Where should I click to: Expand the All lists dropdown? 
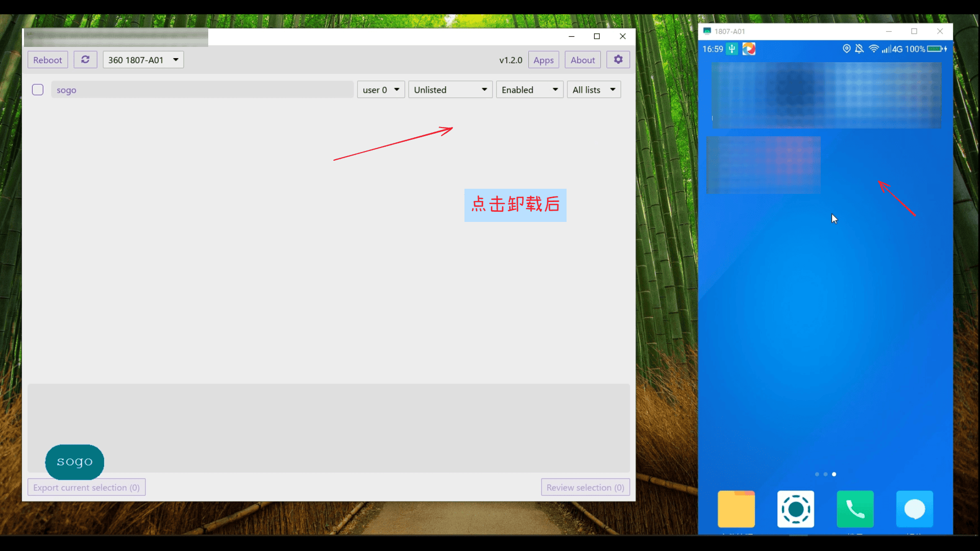coord(594,90)
